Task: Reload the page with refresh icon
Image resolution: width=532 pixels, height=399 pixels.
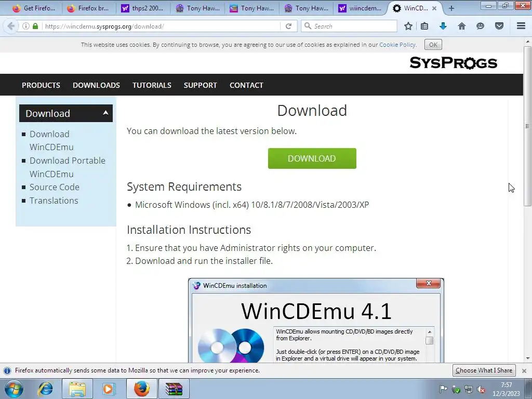Action: [x=289, y=26]
